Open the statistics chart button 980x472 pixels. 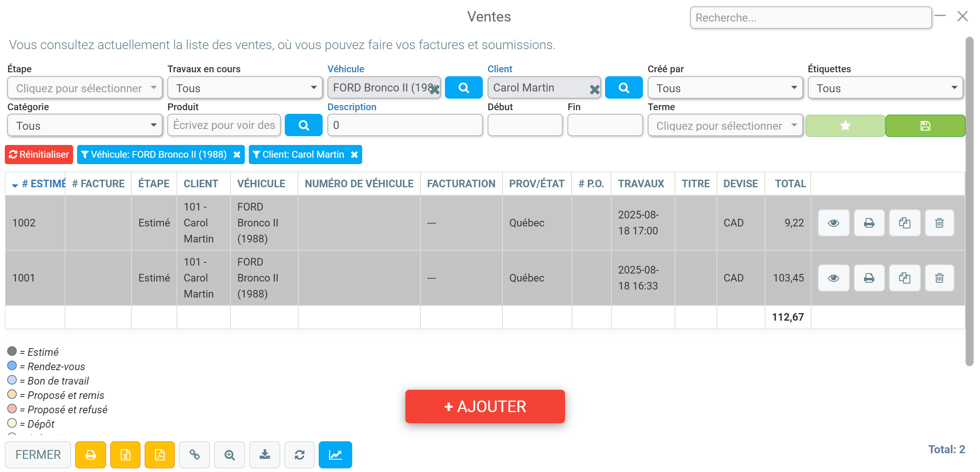335,455
